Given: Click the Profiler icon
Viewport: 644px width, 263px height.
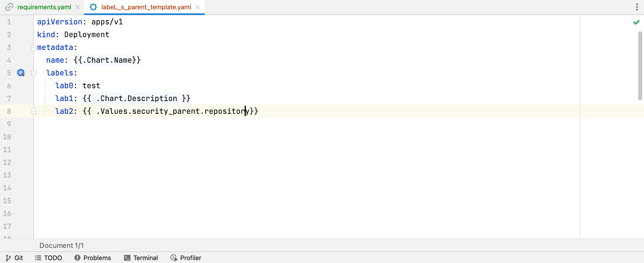Looking at the screenshot, I should click(174, 258).
